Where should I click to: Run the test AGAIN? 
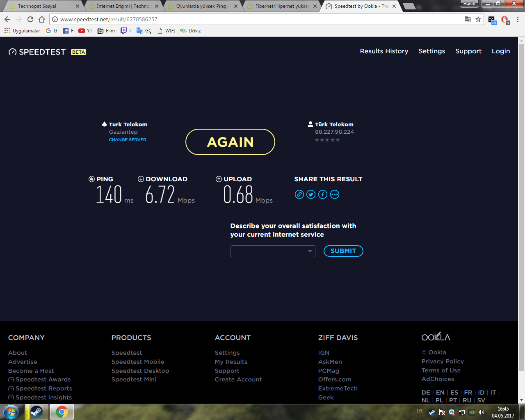coord(230,142)
